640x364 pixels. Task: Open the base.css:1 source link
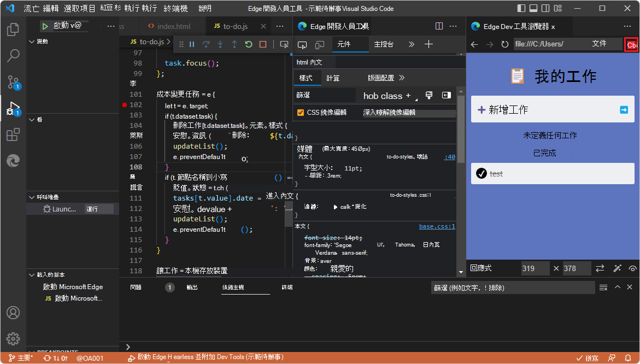click(x=437, y=226)
